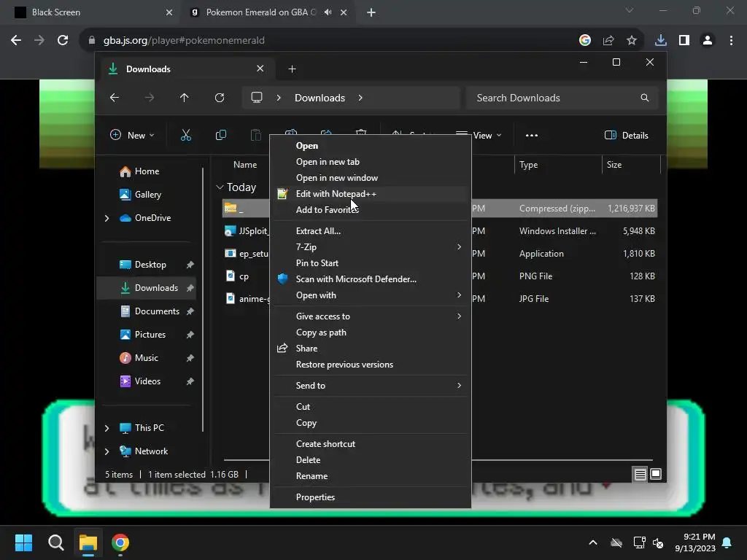This screenshot has width=747, height=560.
Task: Open the three-dots See more menu
Action: (x=532, y=135)
